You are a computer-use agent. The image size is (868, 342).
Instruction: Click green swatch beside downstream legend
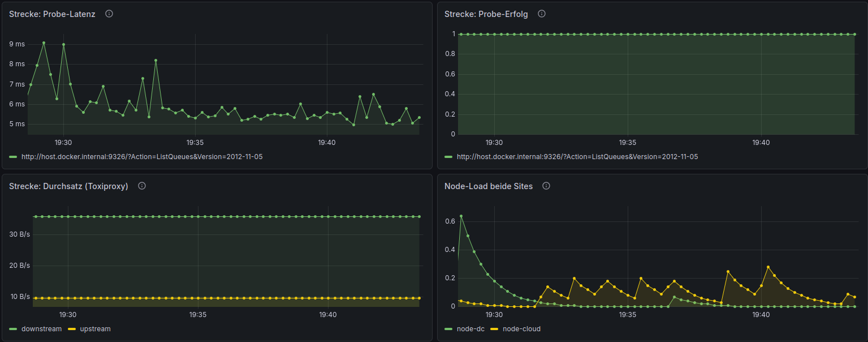[x=13, y=329]
